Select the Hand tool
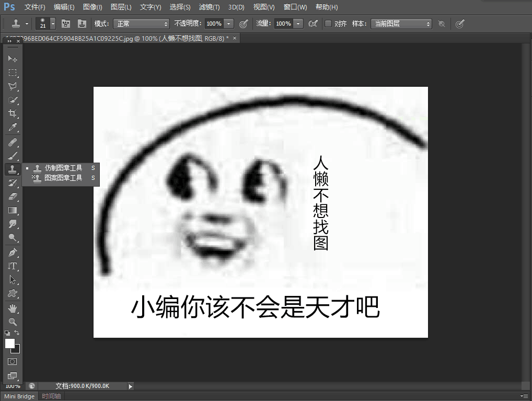Image resolution: width=532 pixels, height=401 pixels. click(13, 308)
